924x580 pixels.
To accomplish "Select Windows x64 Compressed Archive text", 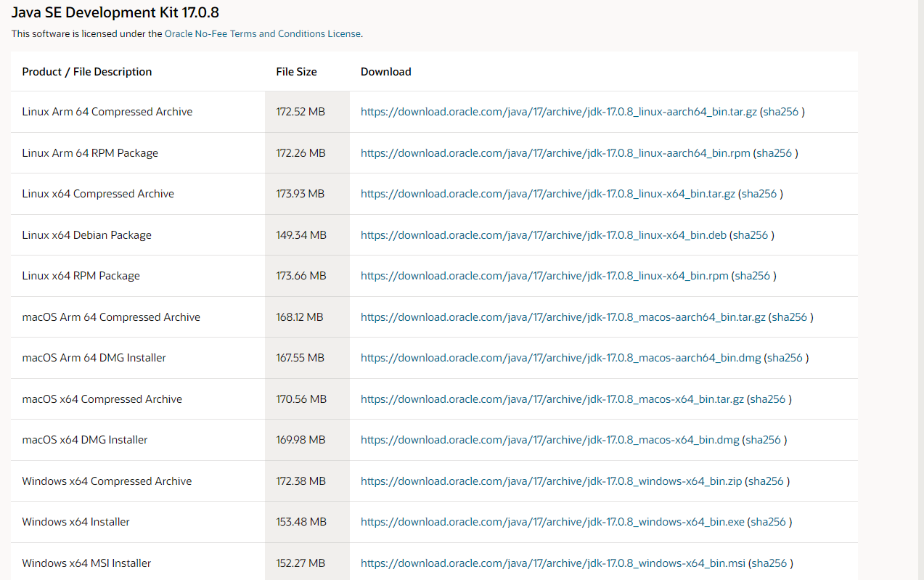I will [107, 481].
